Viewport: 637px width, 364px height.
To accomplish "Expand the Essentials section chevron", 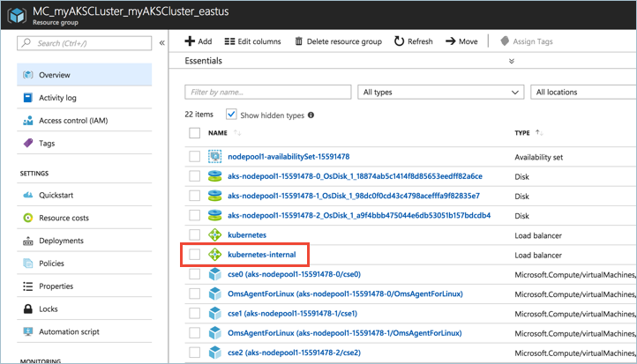I will tap(512, 61).
